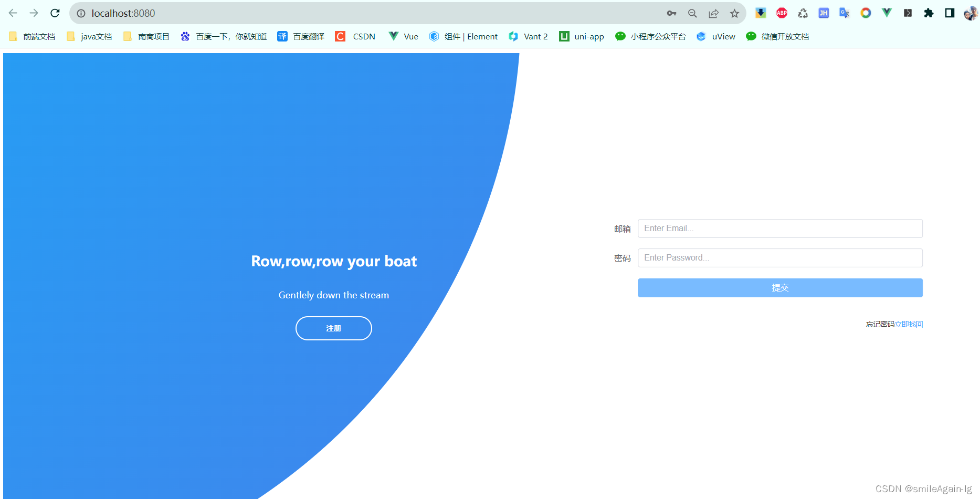This screenshot has width=980, height=499.
Task: Open the CSDN bookmark
Action: click(x=355, y=36)
